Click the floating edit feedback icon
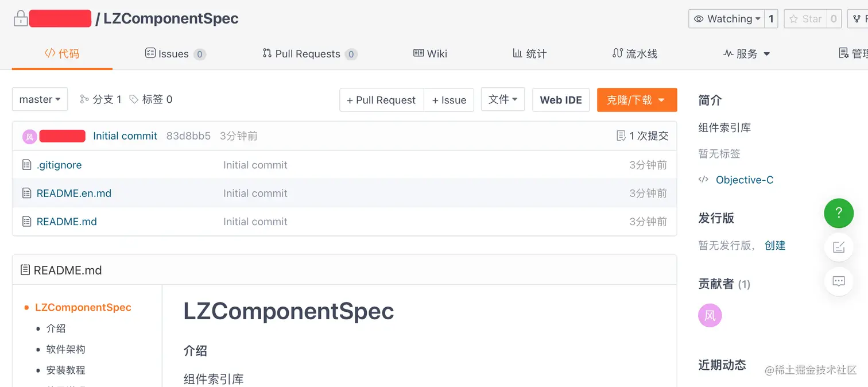868x387 pixels. click(838, 247)
